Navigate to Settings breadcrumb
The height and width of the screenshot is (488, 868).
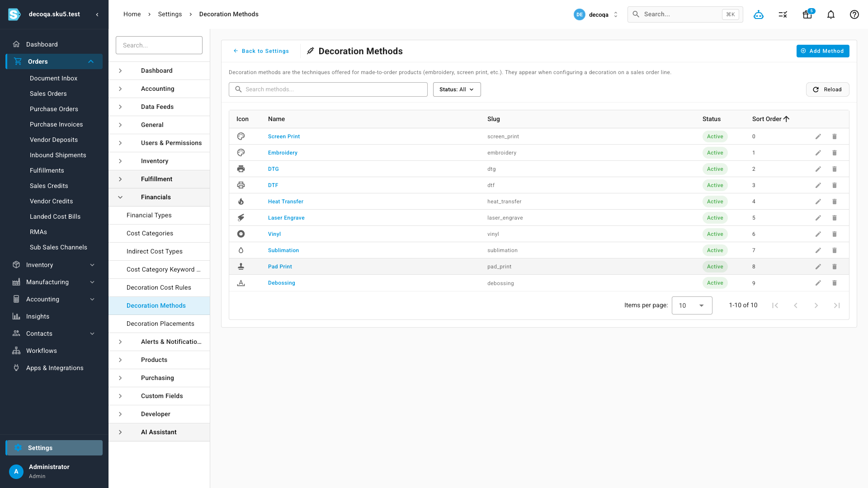[x=170, y=14]
